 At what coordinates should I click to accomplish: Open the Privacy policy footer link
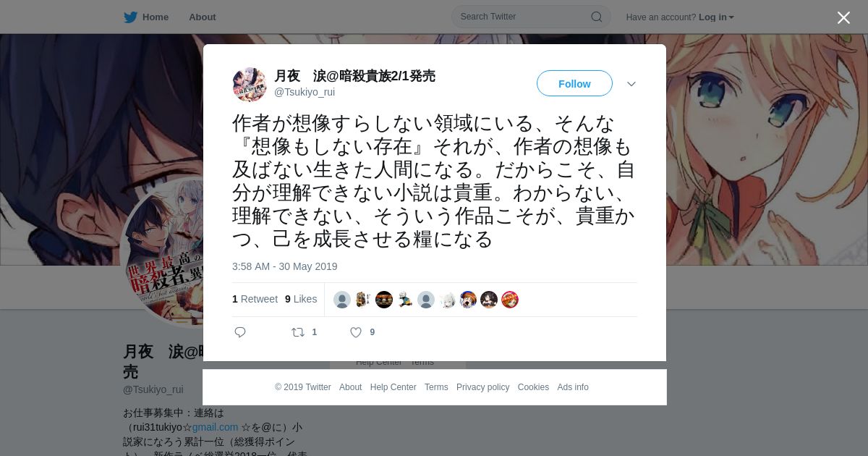482,387
